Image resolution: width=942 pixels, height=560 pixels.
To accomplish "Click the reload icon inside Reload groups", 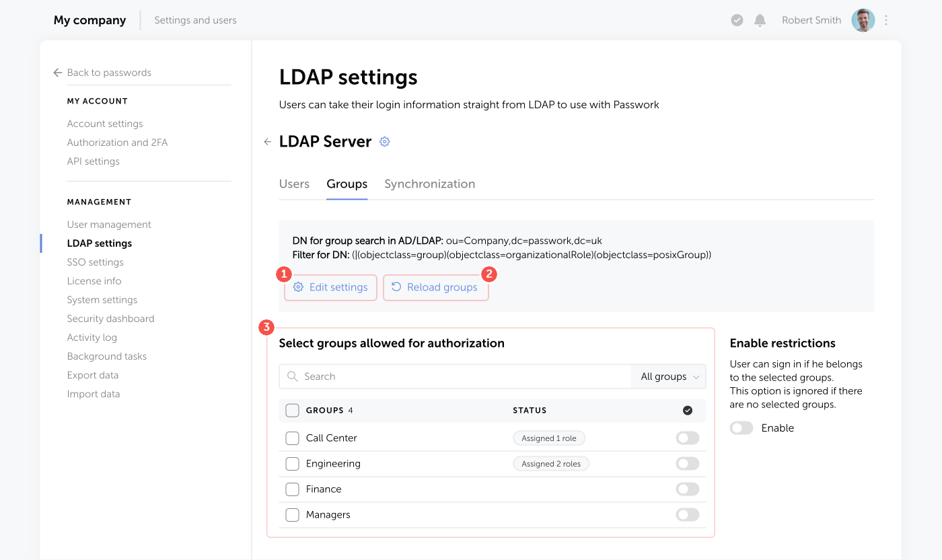I will coord(396,287).
